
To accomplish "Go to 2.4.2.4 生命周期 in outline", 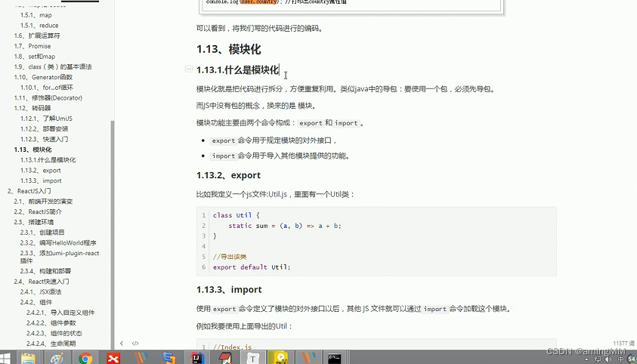I will click(51, 344).
